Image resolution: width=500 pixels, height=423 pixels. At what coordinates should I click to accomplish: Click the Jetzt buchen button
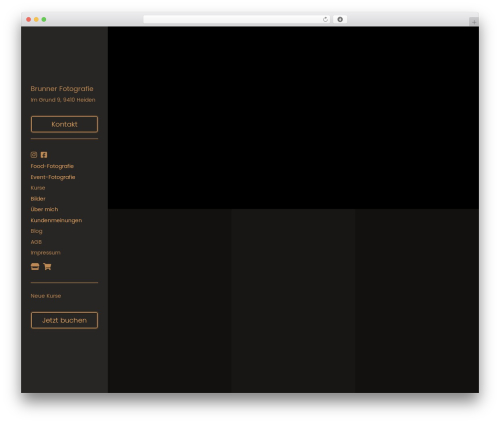coord(64,320)
